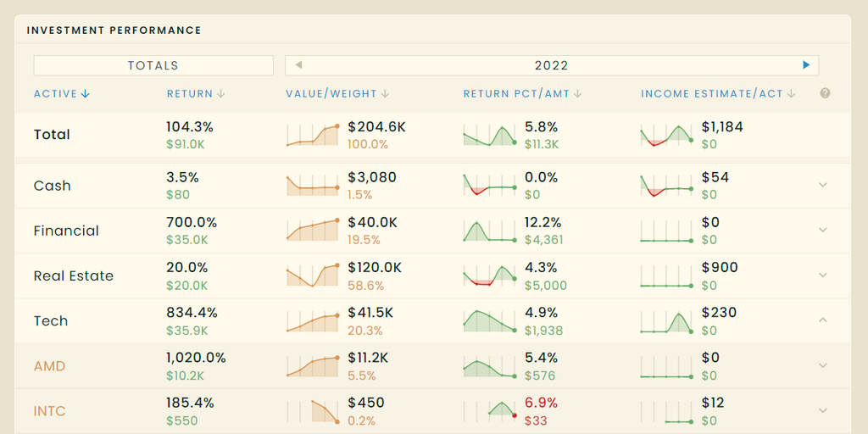
Task: Open the AMD holding link
Action: [x=49, y=366]
